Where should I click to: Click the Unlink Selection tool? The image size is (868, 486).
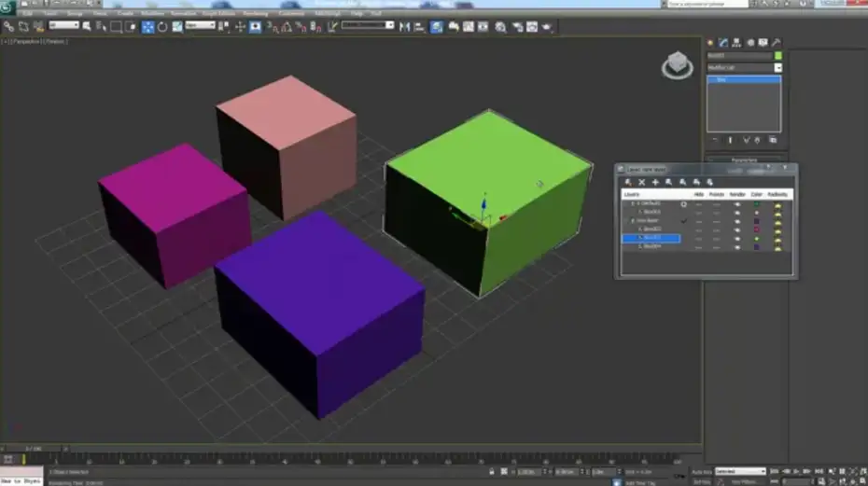(x=24, y=26)
